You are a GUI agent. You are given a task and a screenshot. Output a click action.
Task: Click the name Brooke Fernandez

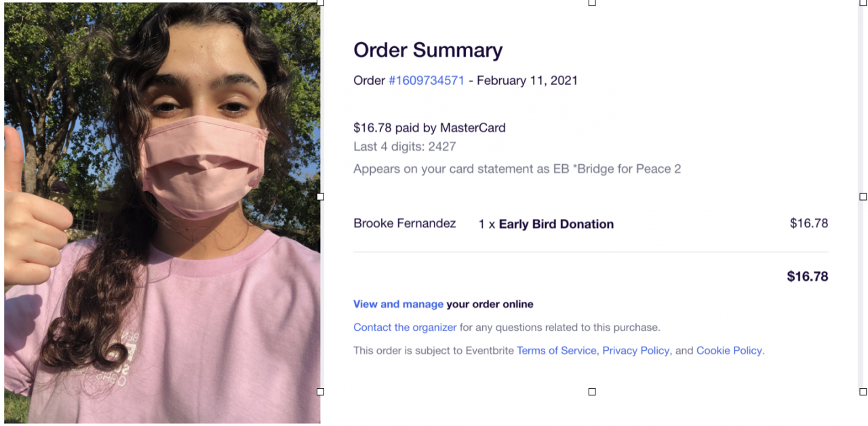tap(404, 224)
